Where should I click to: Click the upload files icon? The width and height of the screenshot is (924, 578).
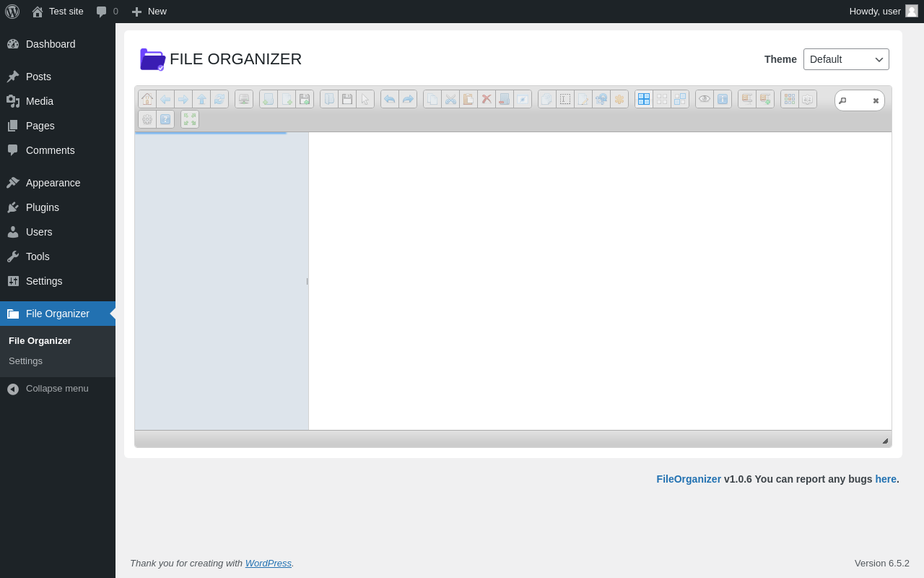point(305,99)
